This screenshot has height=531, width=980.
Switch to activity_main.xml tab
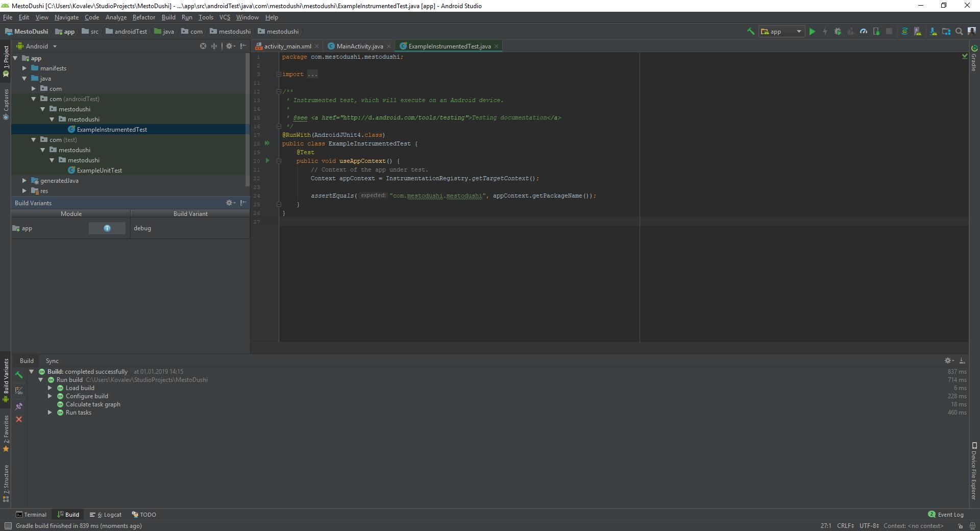click(287, 46)
